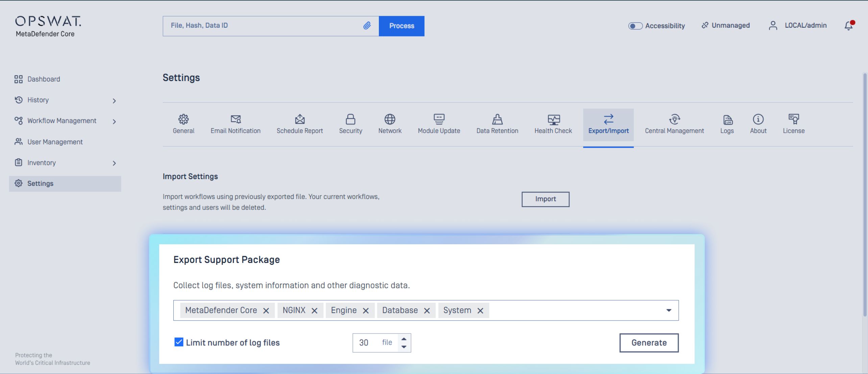This screenshot has width=868, height=374.
Task: Open User Management in sidebar
Action: click(x=55, y=142)
